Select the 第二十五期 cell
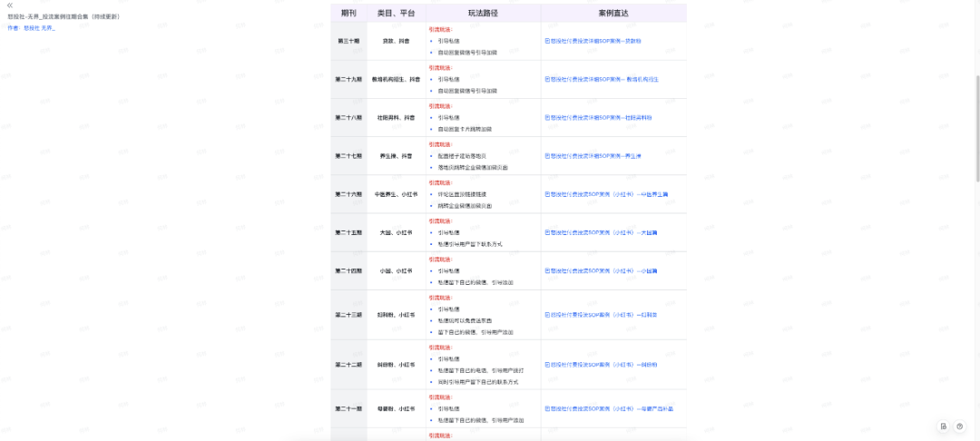Image resolution: width=980 pixels, height=441 pixels. 348,232
